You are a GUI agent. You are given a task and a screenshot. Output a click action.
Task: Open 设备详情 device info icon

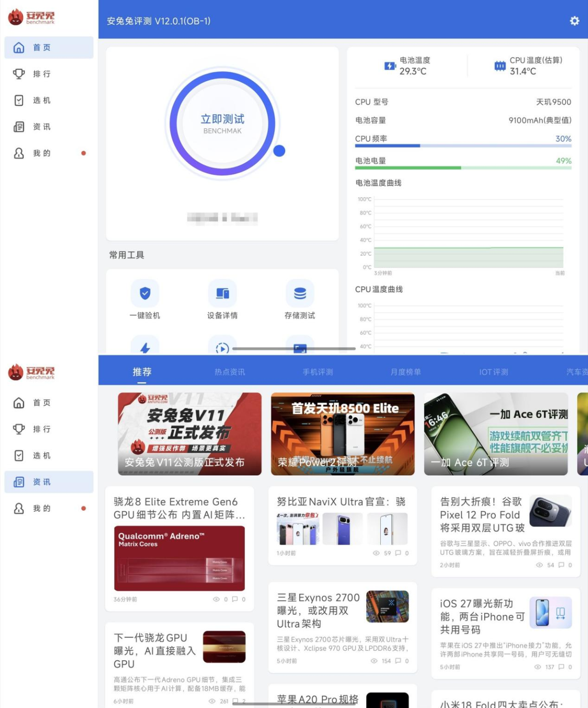click(x=222, y=293)
